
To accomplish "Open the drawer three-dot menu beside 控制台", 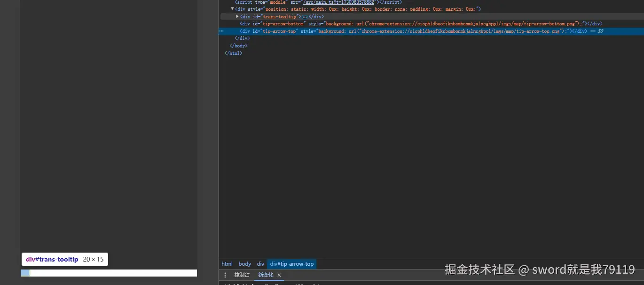I will [225, 275].
